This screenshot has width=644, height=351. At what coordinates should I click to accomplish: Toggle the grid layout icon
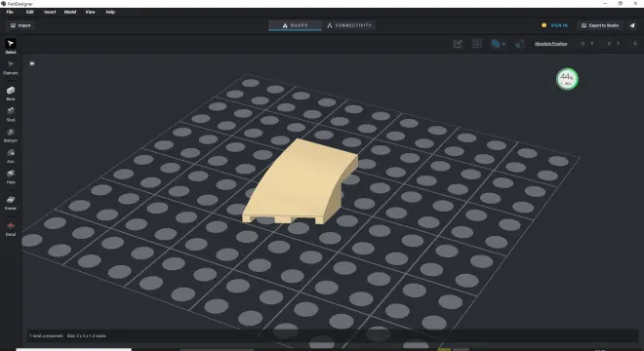(476, 44)
